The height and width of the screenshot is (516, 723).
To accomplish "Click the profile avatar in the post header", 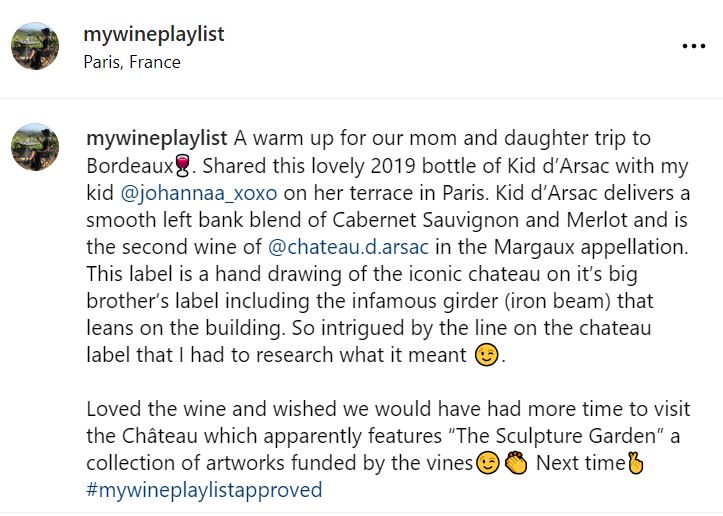I will tap(34, 46).
